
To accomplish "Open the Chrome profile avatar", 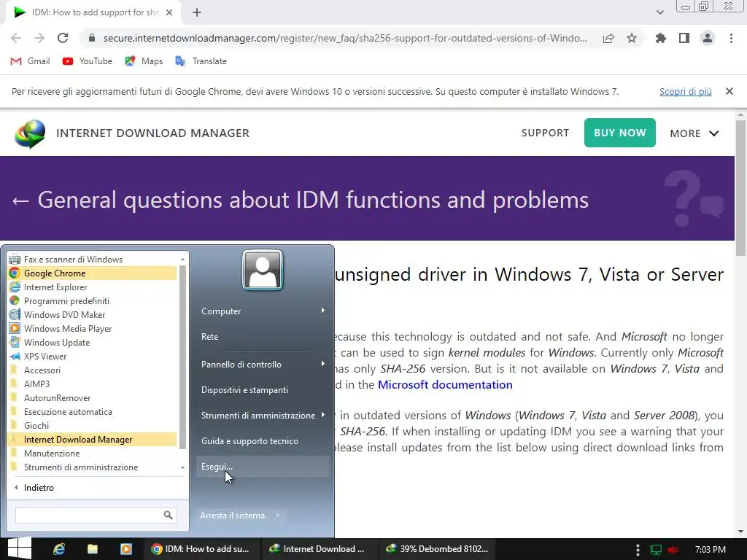I will tap(708, 38).
